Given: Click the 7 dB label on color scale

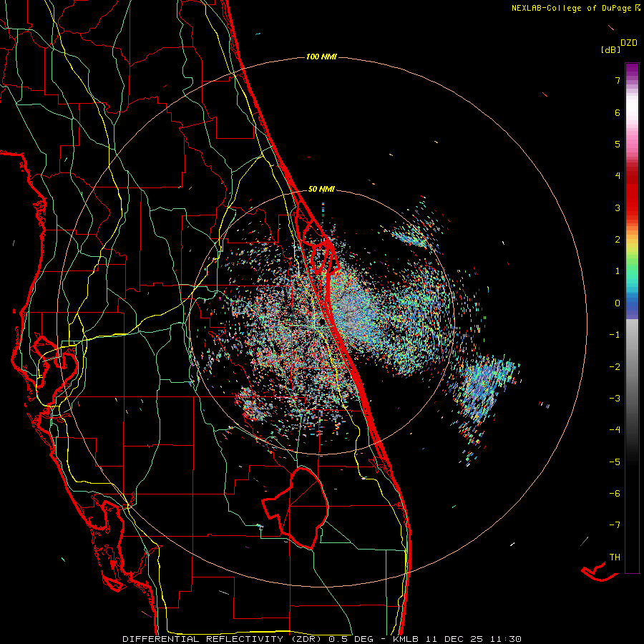Looking at the screenshot, I should coord(618,80).
